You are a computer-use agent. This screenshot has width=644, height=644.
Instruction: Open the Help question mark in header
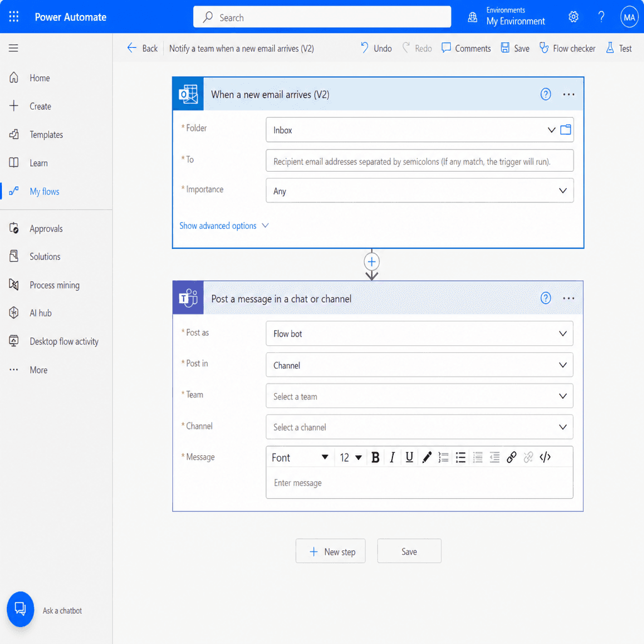pyautogui.click(x=601, y=17)
